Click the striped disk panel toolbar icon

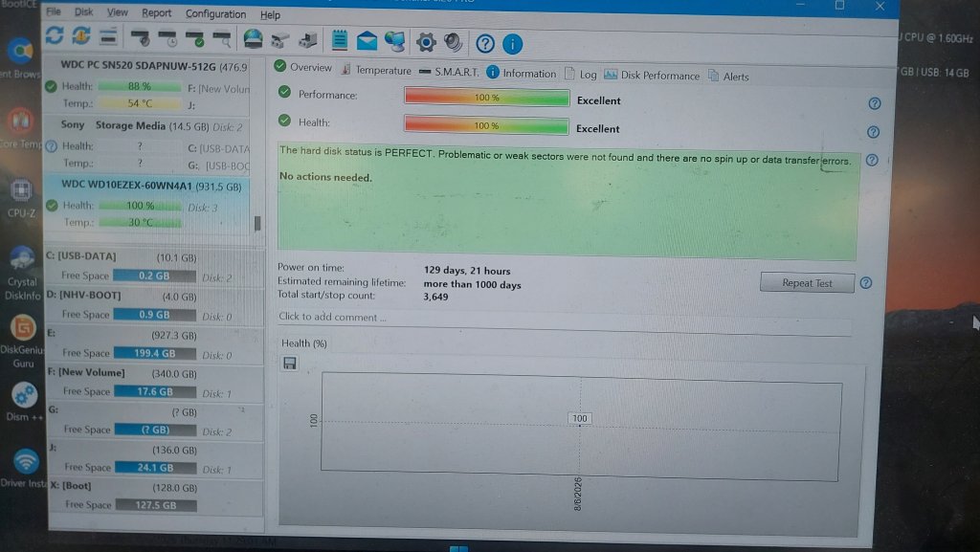click(x=108, y=36)
